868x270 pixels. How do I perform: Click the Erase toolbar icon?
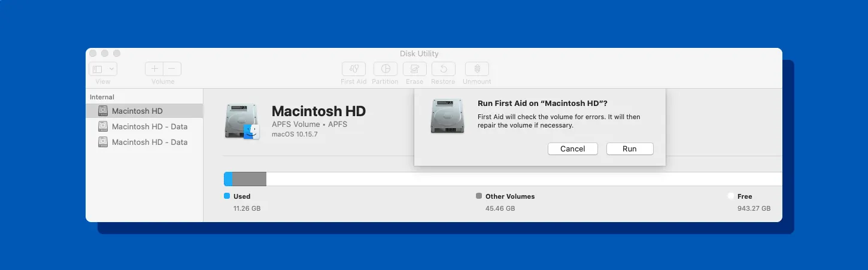(414, 69)
